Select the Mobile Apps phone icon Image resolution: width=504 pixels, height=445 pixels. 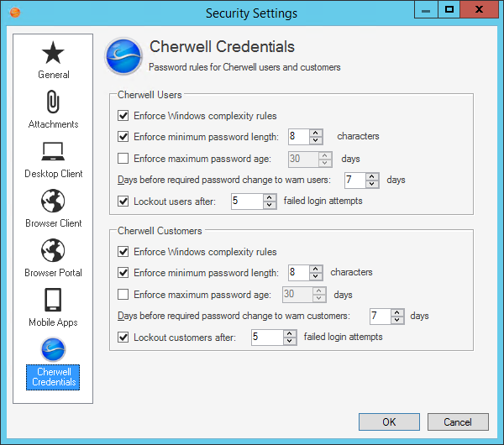[53, 300]
